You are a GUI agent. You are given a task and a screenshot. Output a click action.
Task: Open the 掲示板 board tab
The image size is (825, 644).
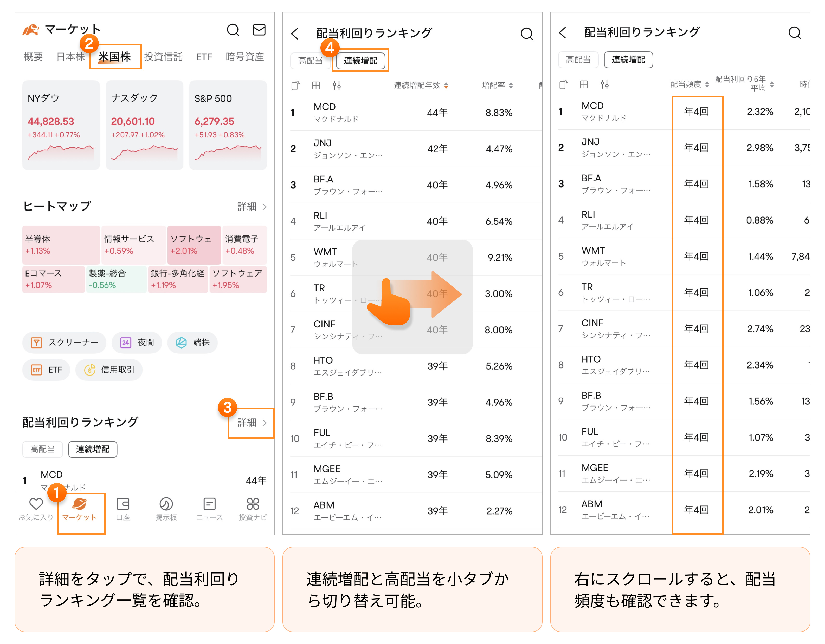click(x=166, y=509)
